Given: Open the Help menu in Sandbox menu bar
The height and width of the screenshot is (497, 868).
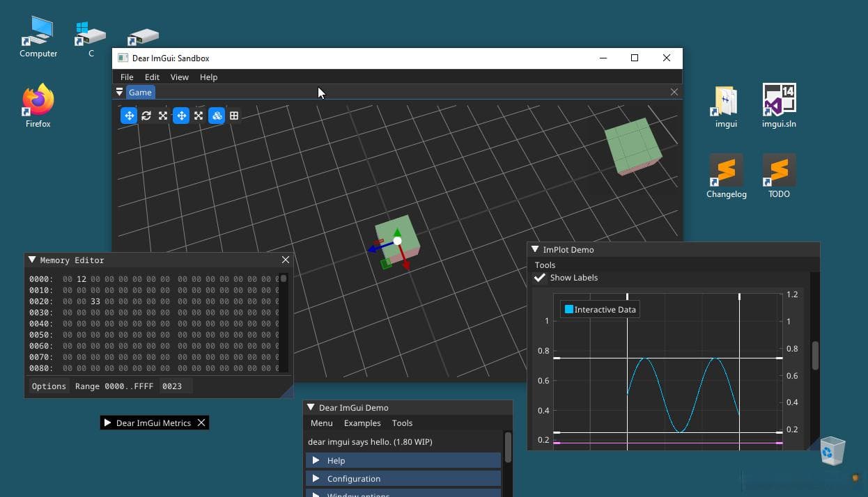Looking at the screenshot, I should [208, 77].
